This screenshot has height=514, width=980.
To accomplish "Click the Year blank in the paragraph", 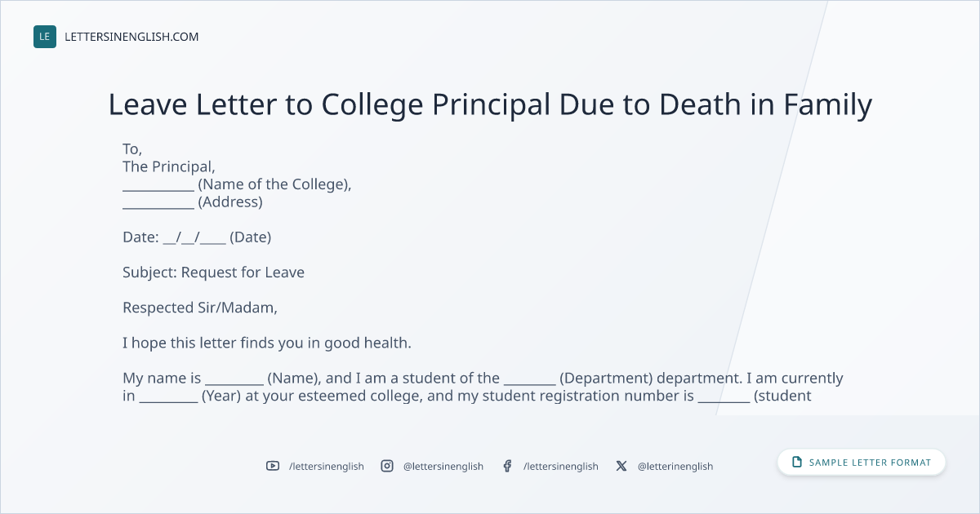I will tap(168, 399).
